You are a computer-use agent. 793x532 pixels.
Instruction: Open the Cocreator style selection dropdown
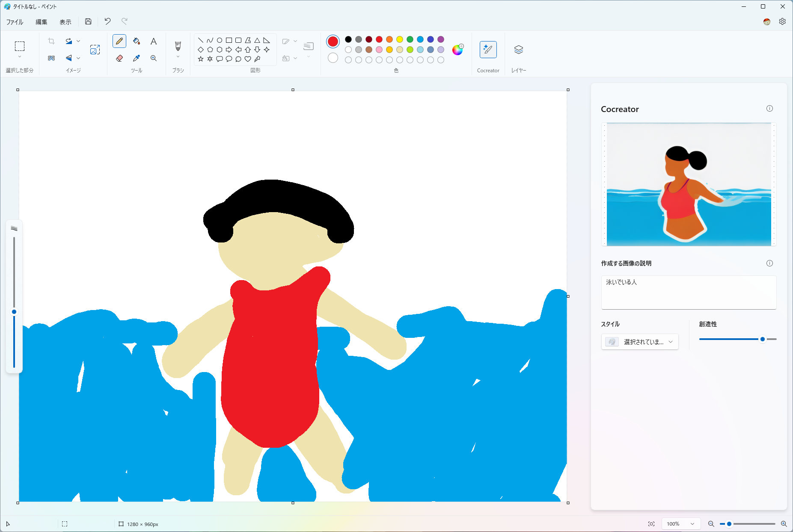click(x=640, y=342)
